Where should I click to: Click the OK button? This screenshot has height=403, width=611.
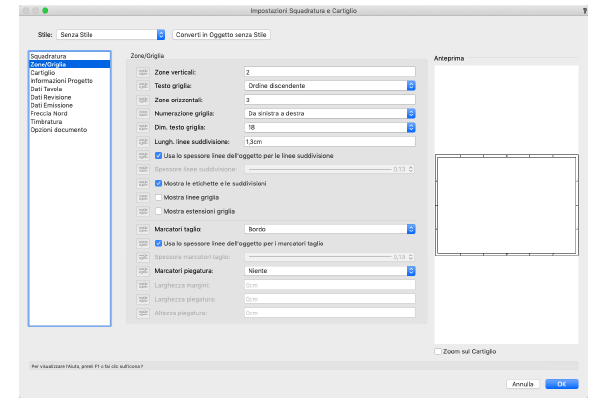coord(562,384)
